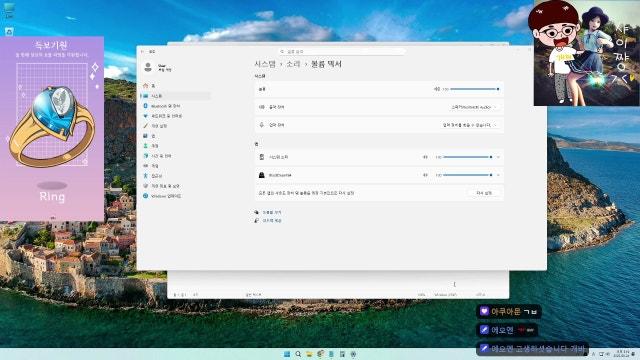
Task: Open the 입력 장치 device dropdown
Action: 469,125
